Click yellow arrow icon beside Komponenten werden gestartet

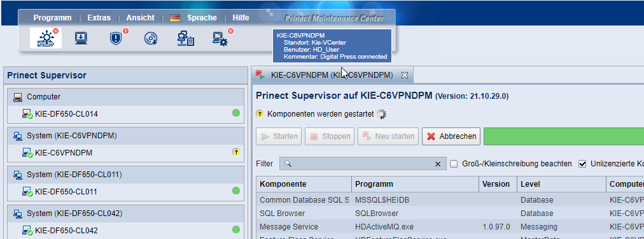tap(260, 113)
